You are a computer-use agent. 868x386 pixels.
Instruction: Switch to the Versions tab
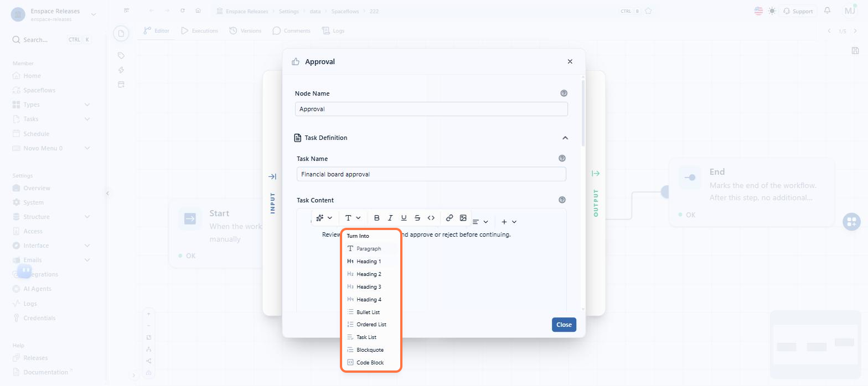tap(246, 31)
